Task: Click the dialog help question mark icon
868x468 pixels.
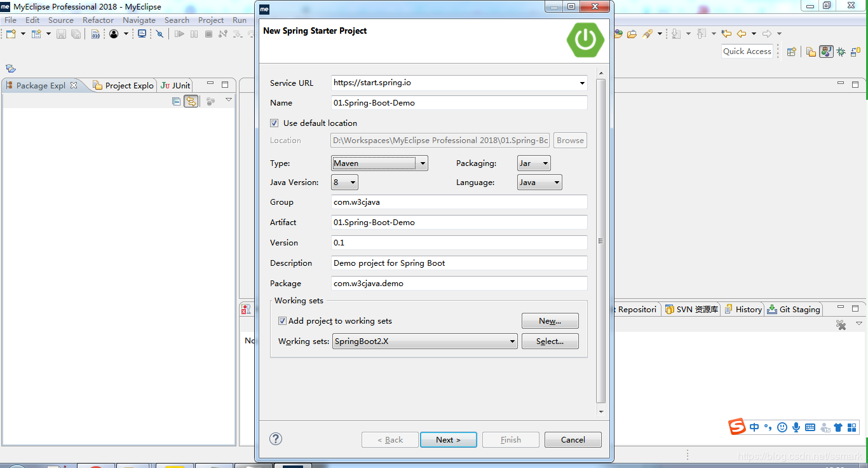Action: tap(276, 439)
